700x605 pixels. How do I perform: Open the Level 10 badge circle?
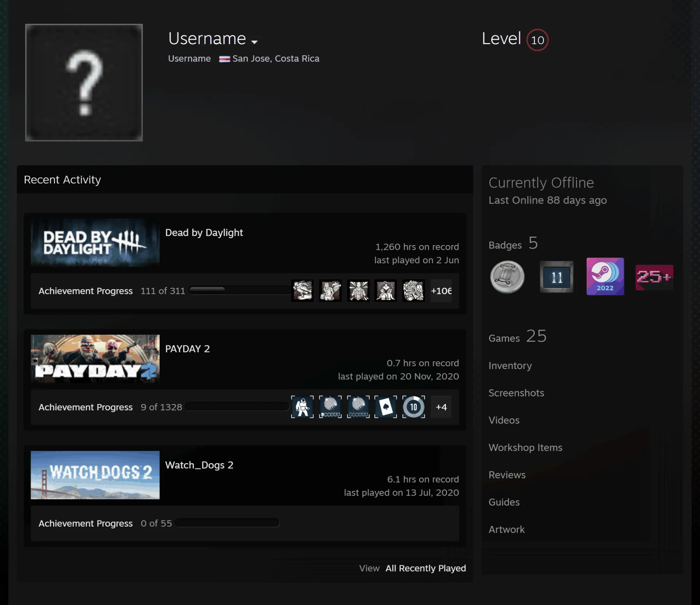pos(537,40)
